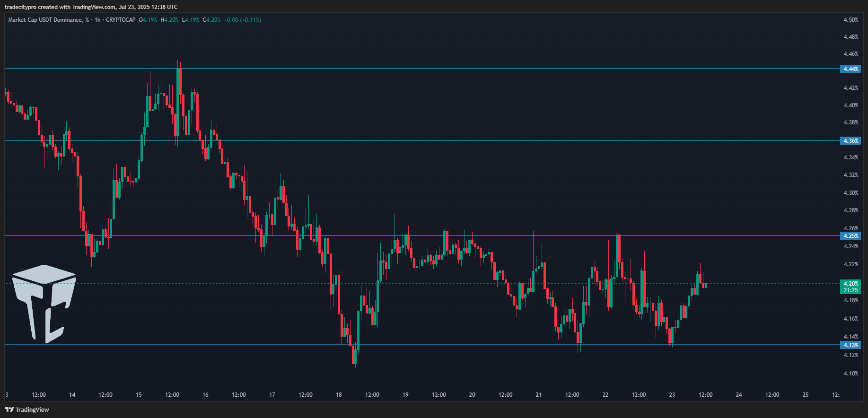Click date 17 on the time axis
Viewport: 868px width, 418px height.
[272, 395]
